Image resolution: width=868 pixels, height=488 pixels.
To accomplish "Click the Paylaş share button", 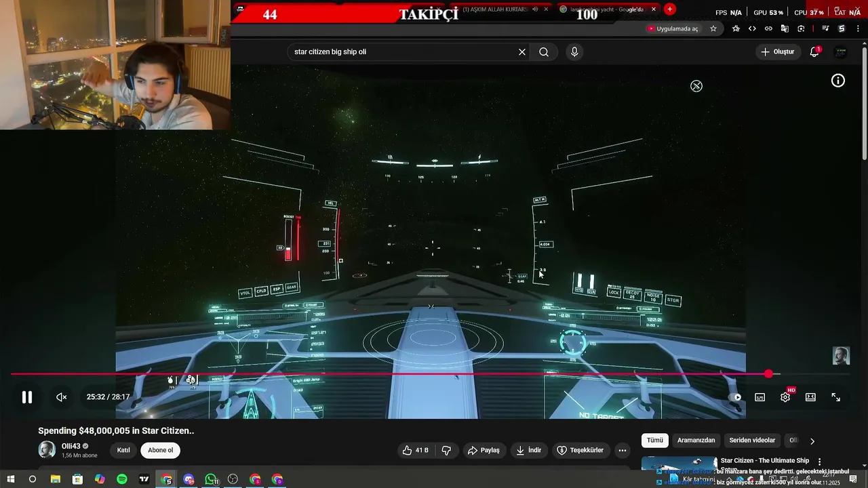I will click(484, 450).
